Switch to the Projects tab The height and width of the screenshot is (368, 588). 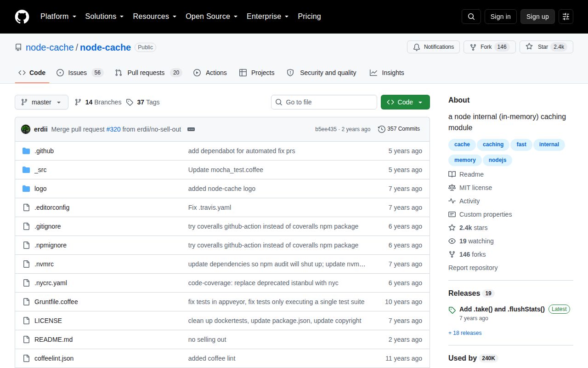tap(257, 73)
